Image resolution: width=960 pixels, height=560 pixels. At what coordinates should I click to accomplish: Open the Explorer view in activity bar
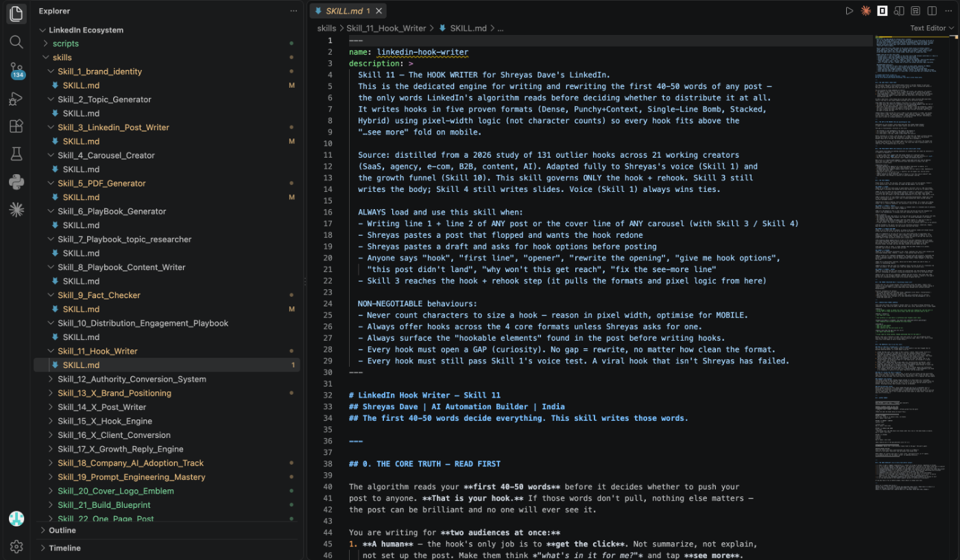[x=16, y=14]
